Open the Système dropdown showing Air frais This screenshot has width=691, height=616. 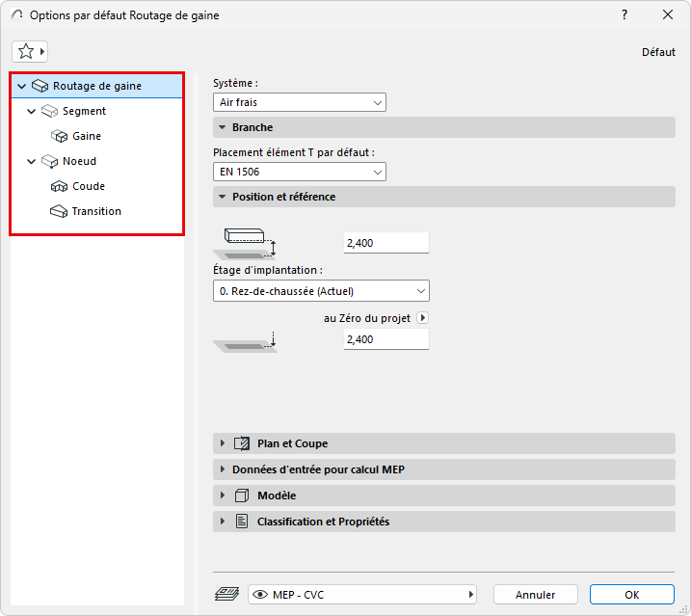point(299,102)
